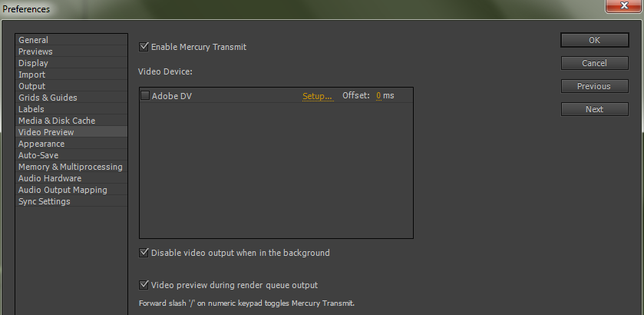Image resolution: width=644 pixels, height=315 pixels.
Task: Switch to Display preferences
Action: point(71,63)
